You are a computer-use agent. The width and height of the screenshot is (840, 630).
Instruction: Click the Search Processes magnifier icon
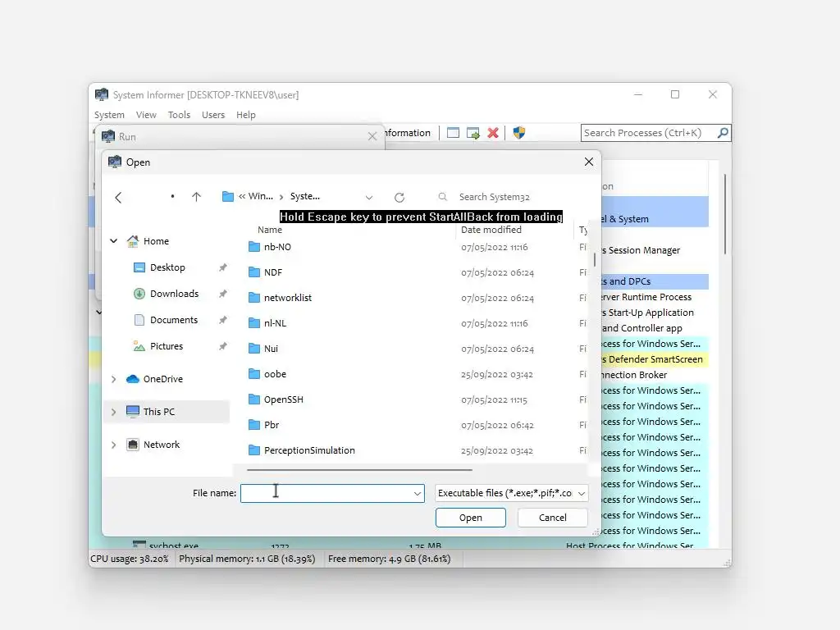pos(723,132)
